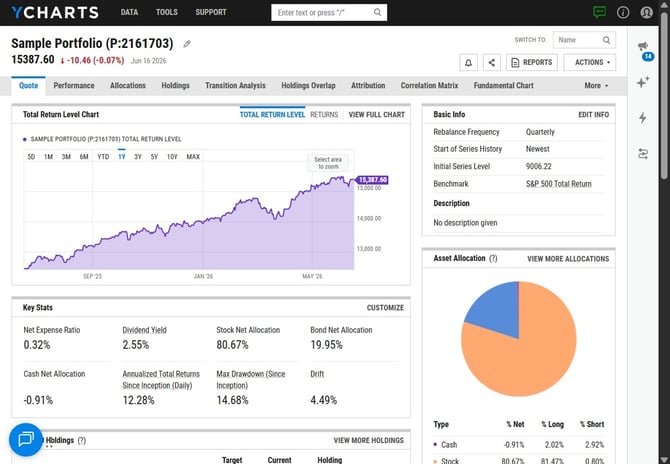Set chart range to 5Y
This screenshot has height=464, width=670.
154,157
